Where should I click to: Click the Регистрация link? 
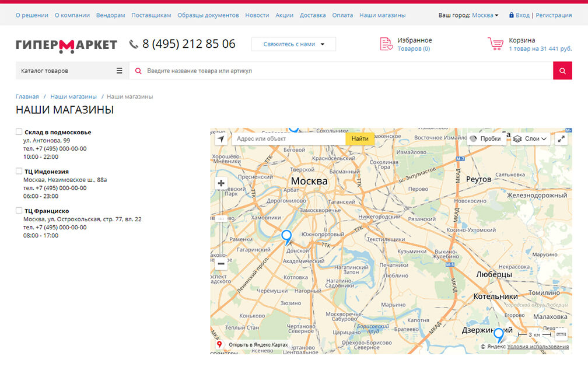tap(554, 15)
